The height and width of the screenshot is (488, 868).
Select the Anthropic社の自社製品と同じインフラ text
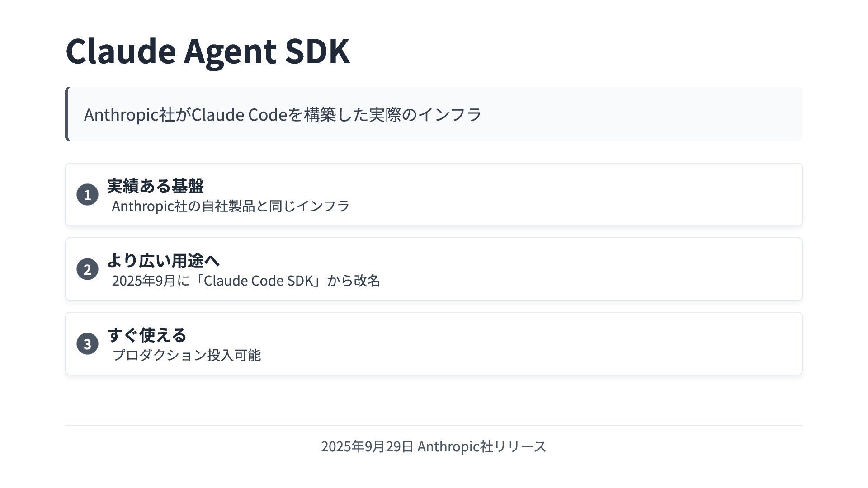(231, 206)
